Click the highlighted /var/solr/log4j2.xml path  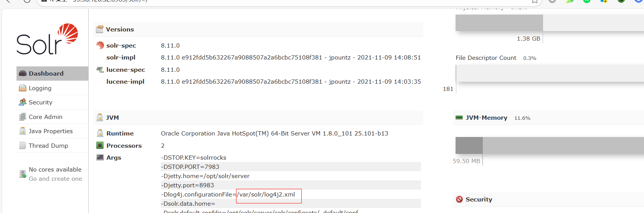point(267,195)
